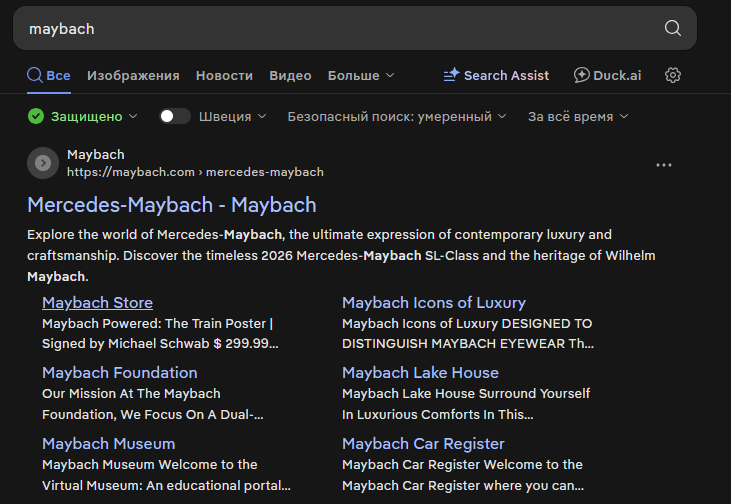Switch to the Изображения tab
The image size is (731, 504).
[133, 75]
